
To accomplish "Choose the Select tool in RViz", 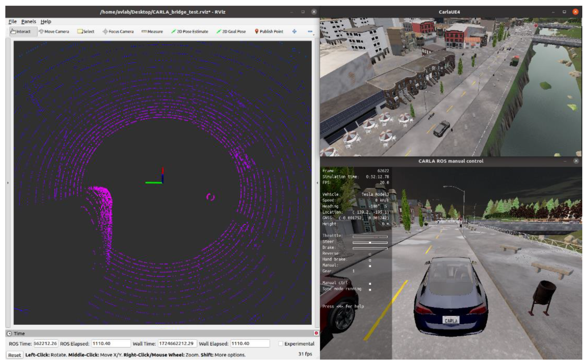I will pos(86,32).
